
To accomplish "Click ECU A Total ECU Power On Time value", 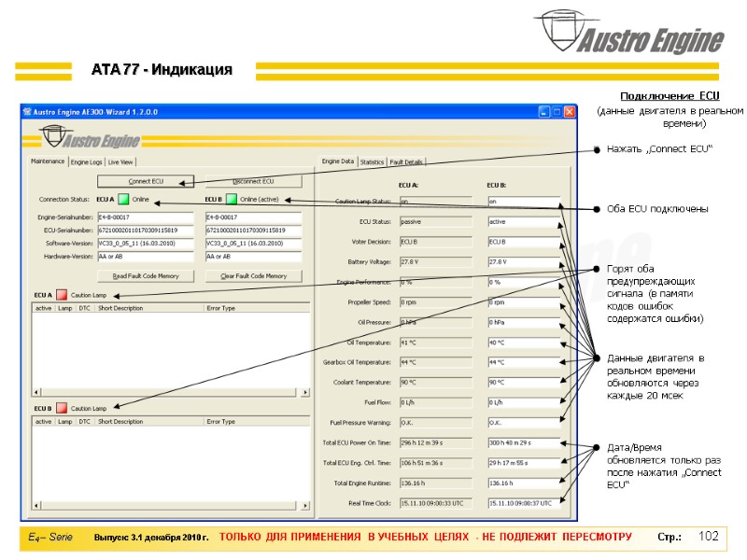I will click(435, 442).
